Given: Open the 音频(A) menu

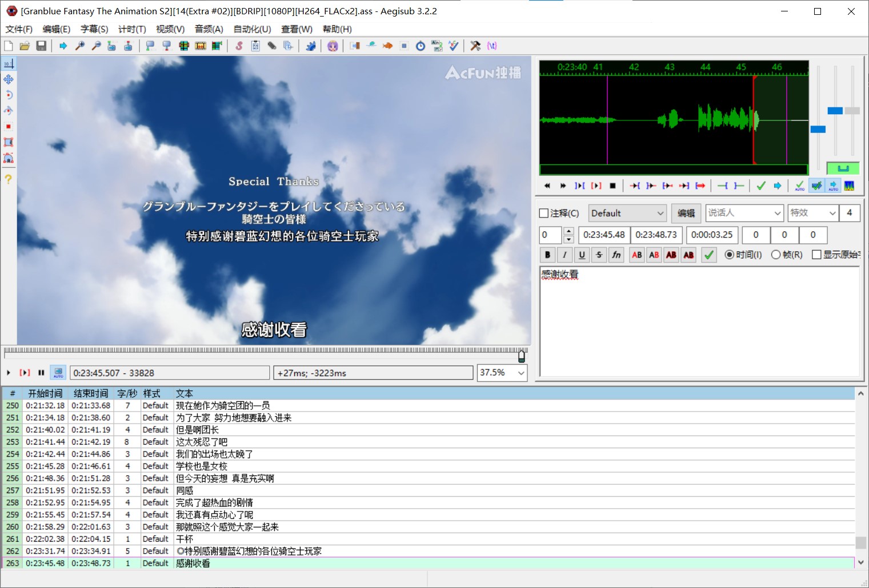Looking at the screenshot, I should pos(209,29).
